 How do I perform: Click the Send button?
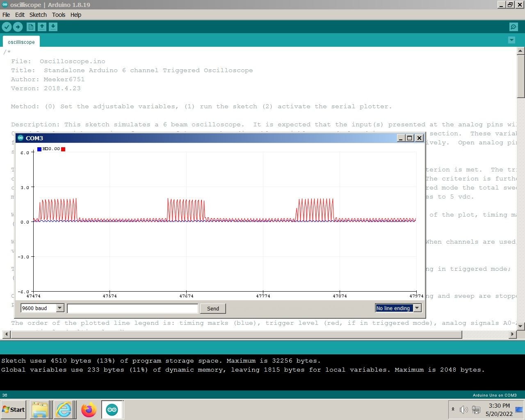point(213,308)
